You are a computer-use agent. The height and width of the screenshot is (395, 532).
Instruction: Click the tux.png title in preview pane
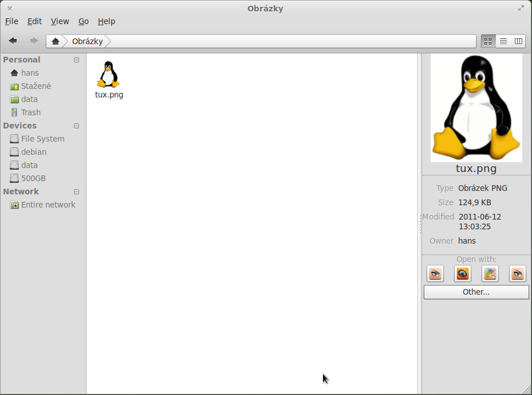(476, 169)
